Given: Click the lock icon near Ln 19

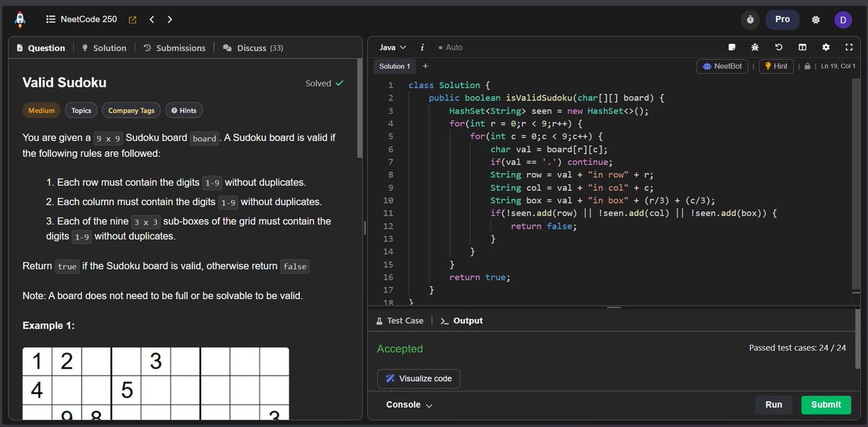Looking at the screenshot, I should 807,66.
